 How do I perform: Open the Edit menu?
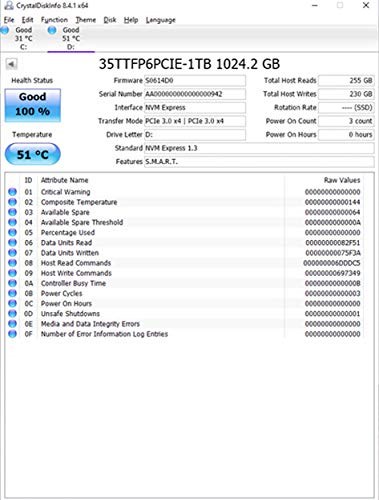point(27,20)
